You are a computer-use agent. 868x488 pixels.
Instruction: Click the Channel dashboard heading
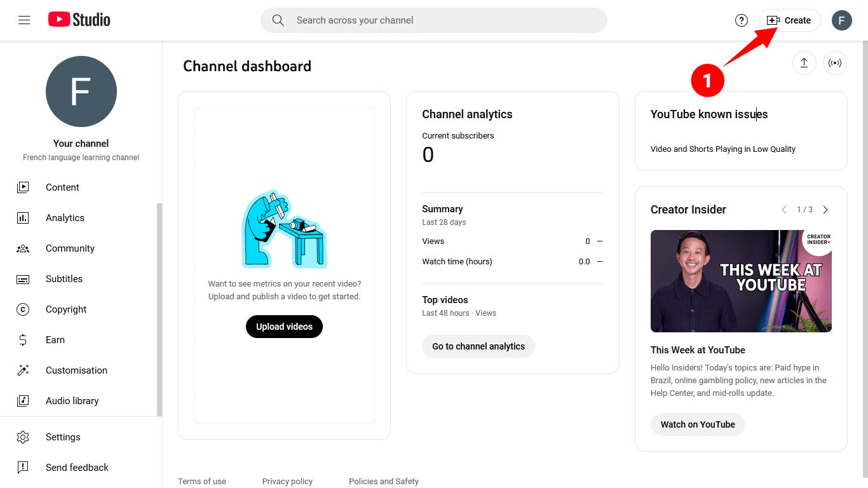(247, 66)
